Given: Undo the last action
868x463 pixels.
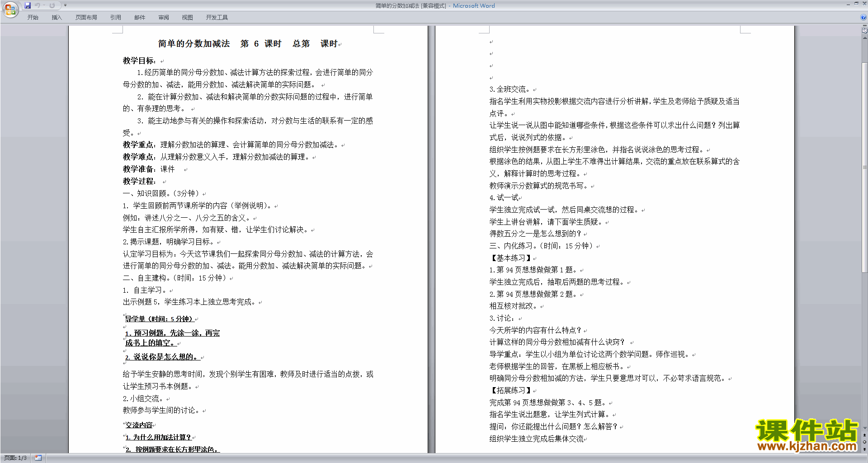Looking at the screenshot, I should point(38,5).
